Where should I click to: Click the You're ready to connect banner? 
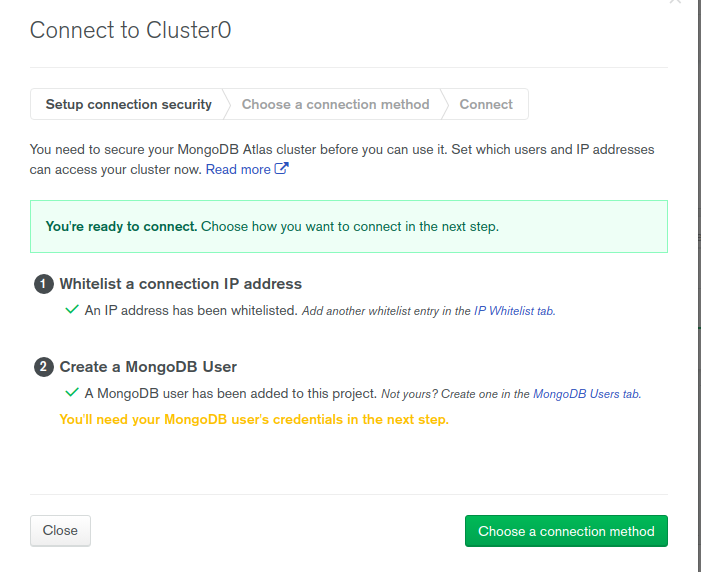click(349, 226)
